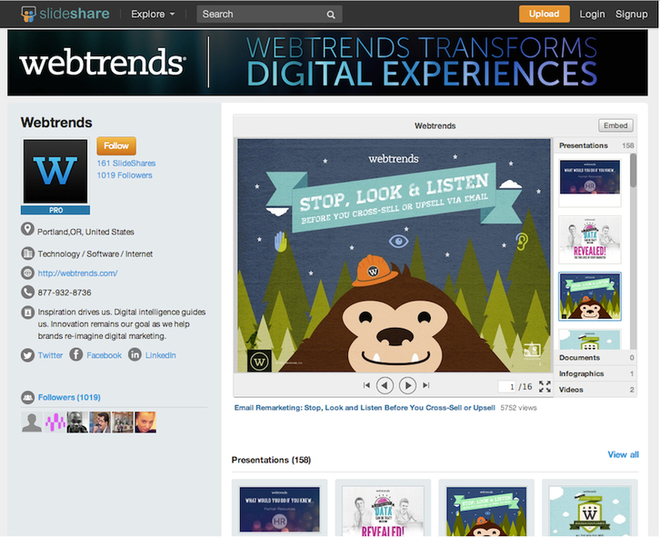This screenshot has width=660, height=537.
Task: Open the Email Remarketing presentation title link
Action: (365, 407)
